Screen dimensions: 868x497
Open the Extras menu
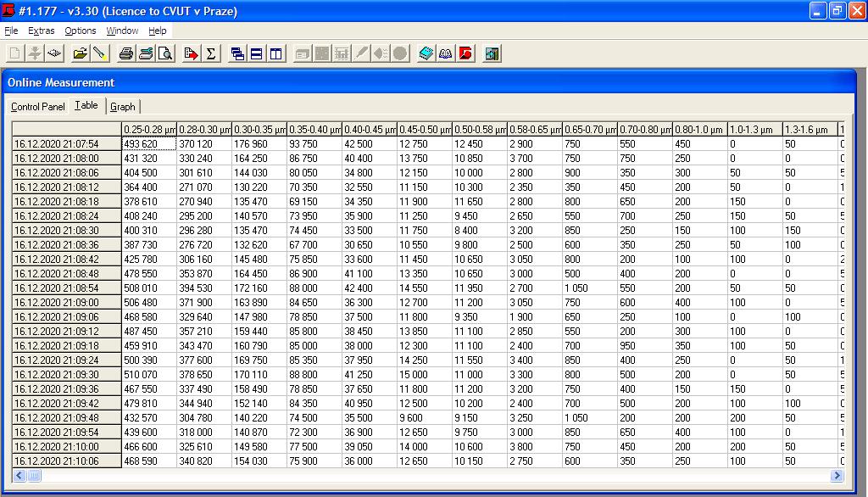click(x=42, y=31)
